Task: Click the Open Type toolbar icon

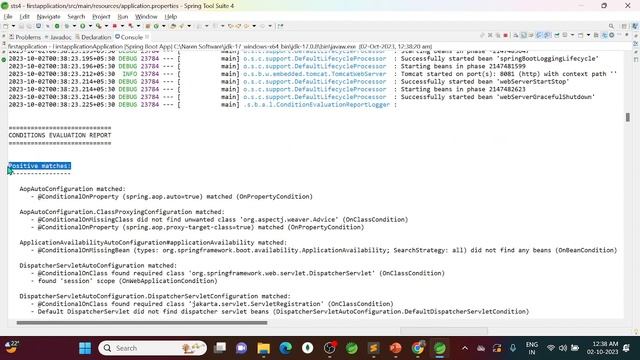Action: [x=173, y=26]
